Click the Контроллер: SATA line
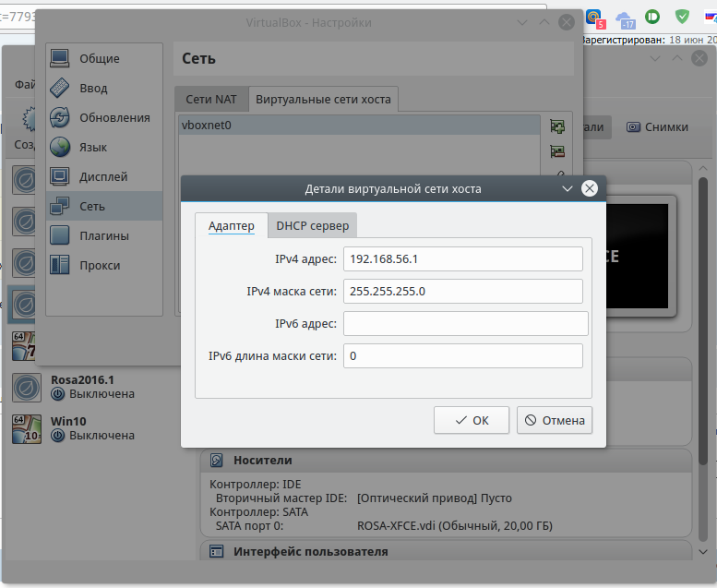 pos(258,512)
